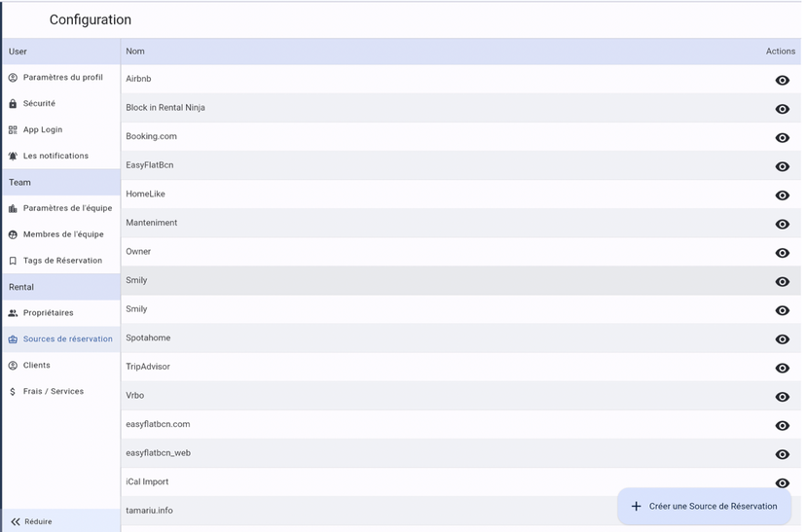This screenshot has width=806, height=532.
Task: Select the Owner name
Action: [x=138, y=252]
